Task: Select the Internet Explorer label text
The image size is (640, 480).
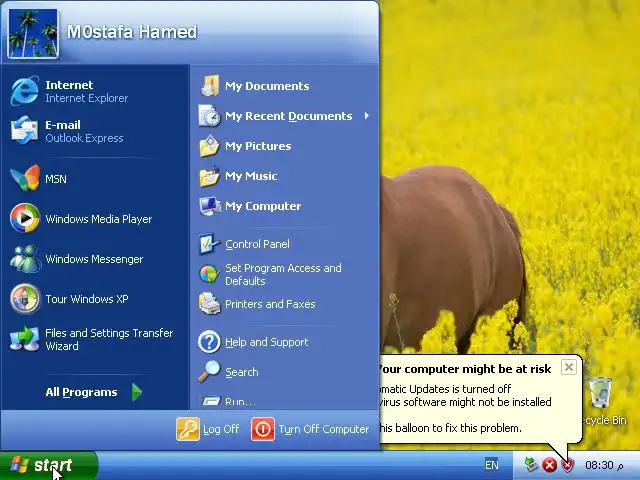Action: coord(87,98)
